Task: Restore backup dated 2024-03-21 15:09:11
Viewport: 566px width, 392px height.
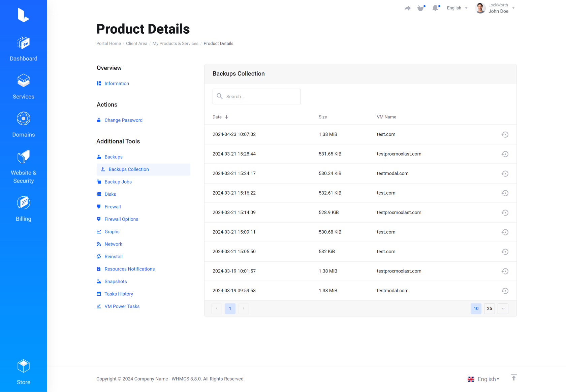Action: [x=505, y=232]
